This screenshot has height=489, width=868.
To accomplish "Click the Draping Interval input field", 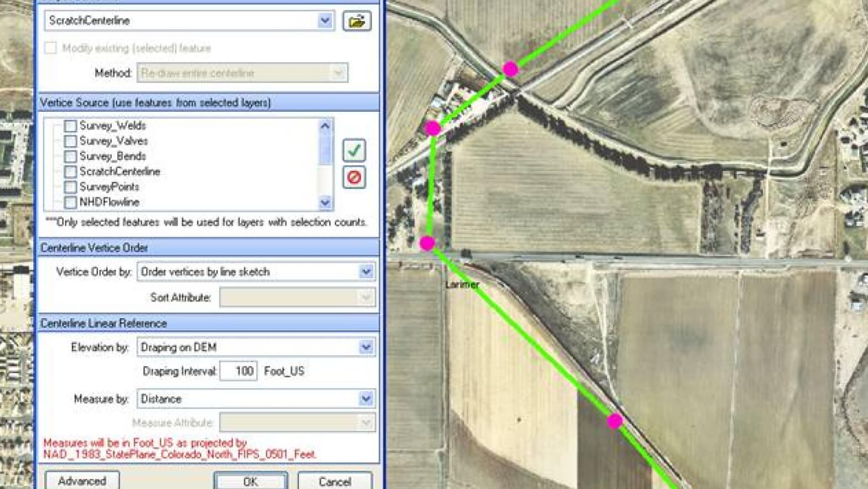I will click(239, 371).
